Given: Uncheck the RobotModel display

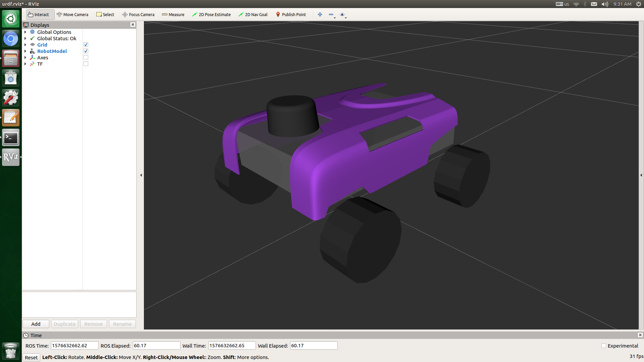Looking at the screenshot, I should 86,51.
